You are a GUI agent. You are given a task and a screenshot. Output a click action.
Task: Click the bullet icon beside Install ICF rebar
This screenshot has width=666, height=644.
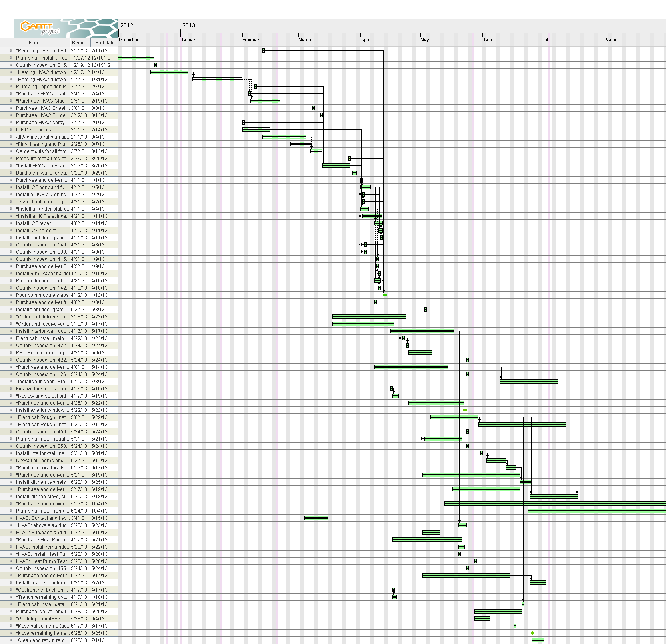(11, 223)
